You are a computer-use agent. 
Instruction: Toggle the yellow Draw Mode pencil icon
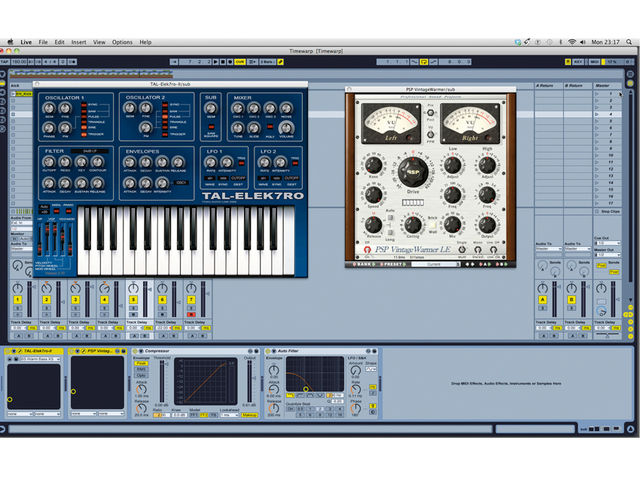point(281,62)
